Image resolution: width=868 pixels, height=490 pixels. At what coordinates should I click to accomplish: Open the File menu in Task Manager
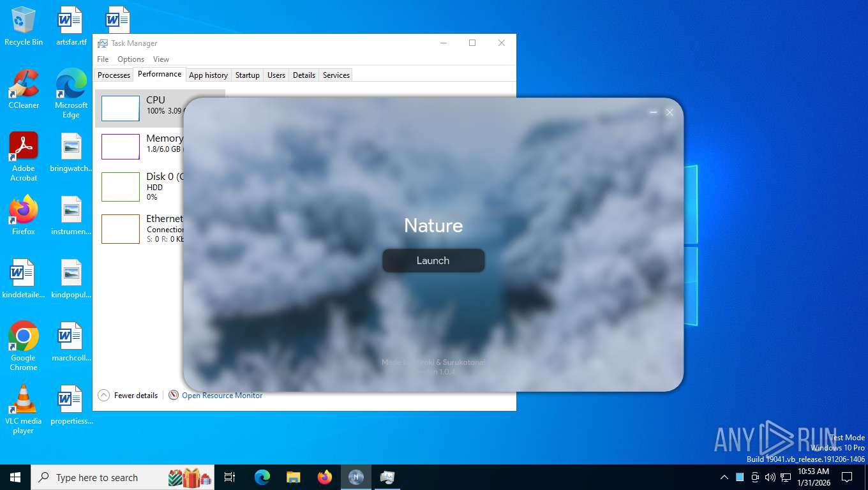pyautogui.click(x=103, y=59)
